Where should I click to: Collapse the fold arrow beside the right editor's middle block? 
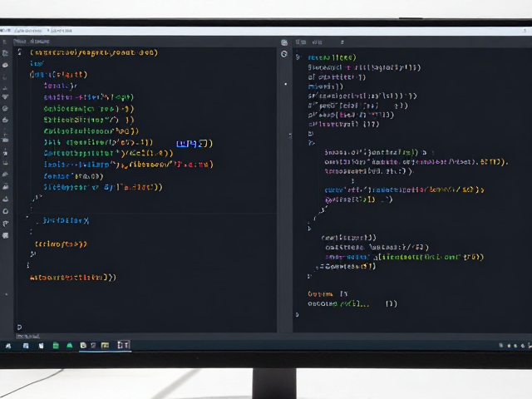[311, 143]
